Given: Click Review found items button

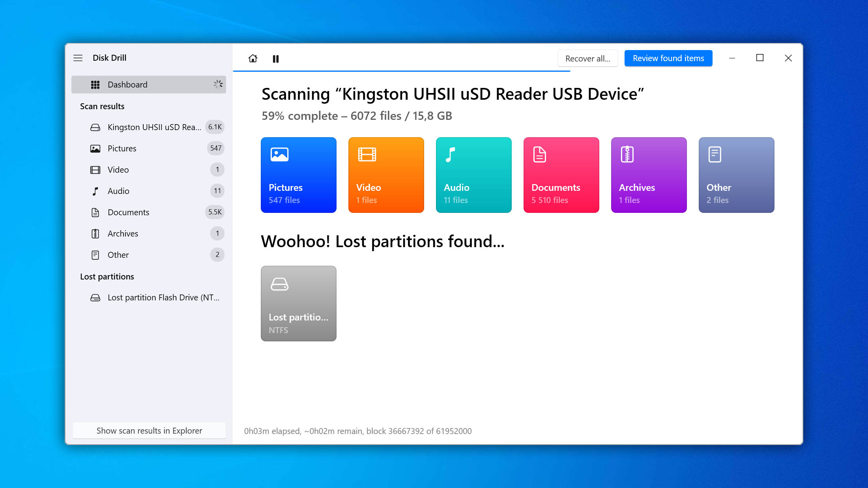Looking at the screenshot, I should [668, 58].
